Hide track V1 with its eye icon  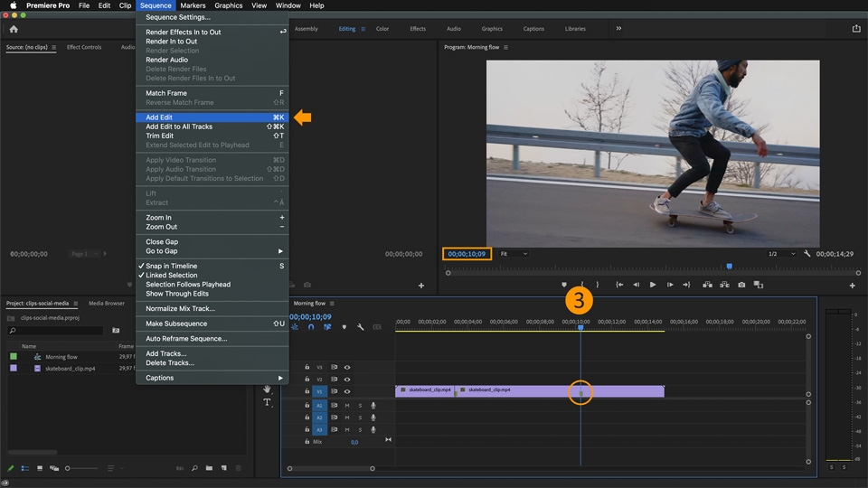pos(347,391)
